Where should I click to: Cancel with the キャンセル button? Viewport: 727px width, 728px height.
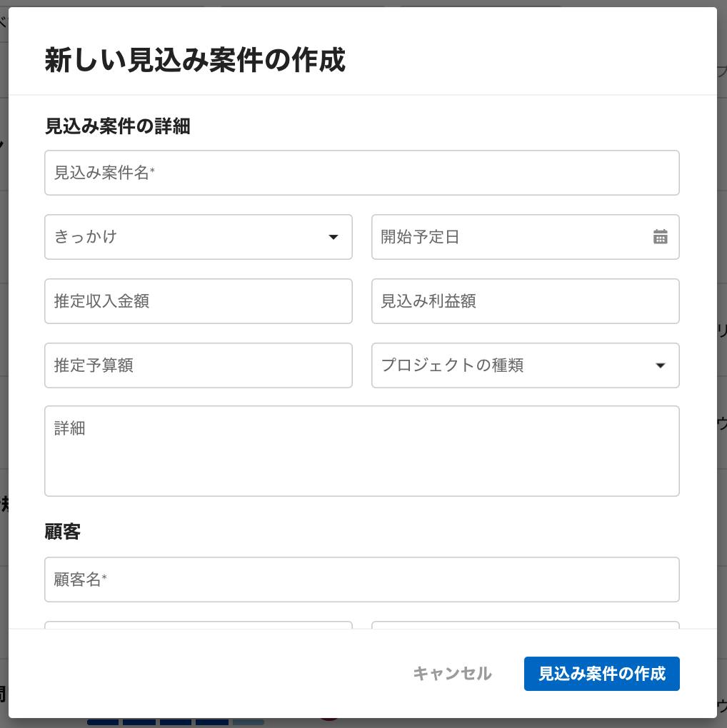(452, 674)
